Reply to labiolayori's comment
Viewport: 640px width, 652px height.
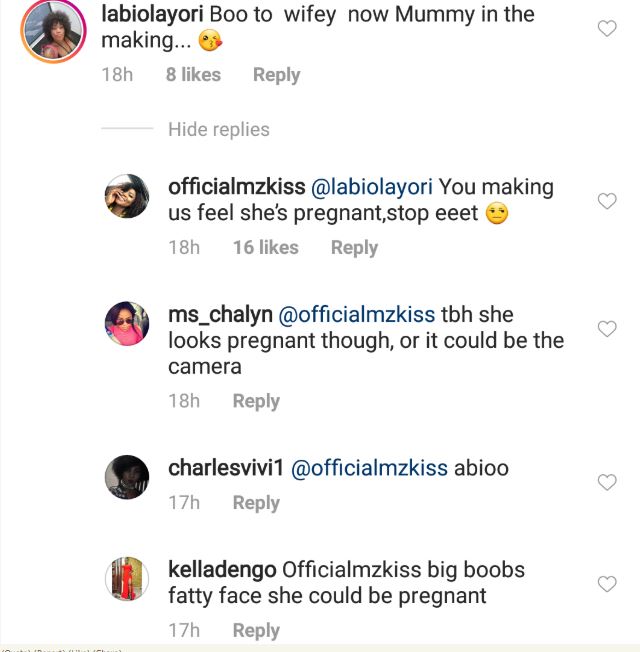coord(276,75)
